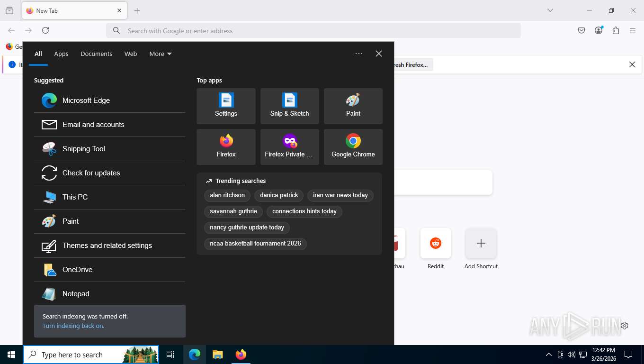
Task: Focus the Firefox address bar
Action: 313,31
